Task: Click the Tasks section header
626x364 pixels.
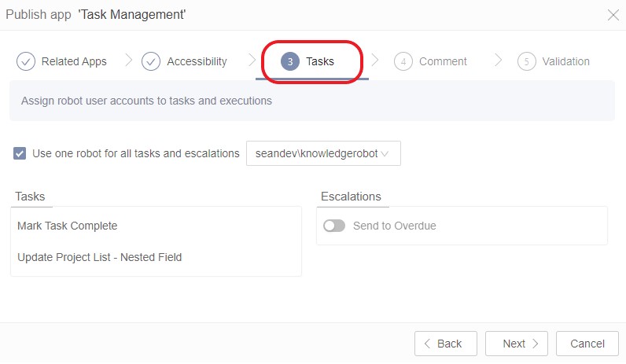Action: click(x=30, y=197)
